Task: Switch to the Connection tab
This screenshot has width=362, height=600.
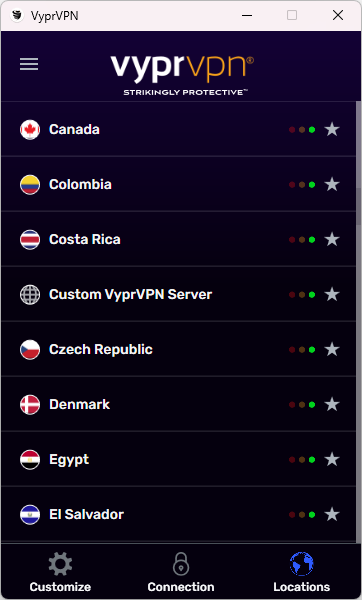Action: [x=181, y=572]
